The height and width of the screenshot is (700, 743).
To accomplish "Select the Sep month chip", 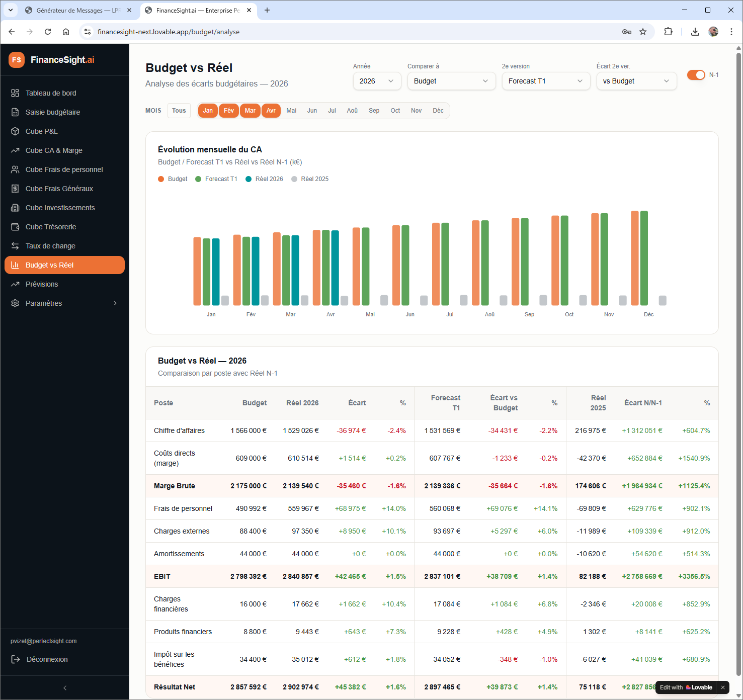I will [374, 111].
